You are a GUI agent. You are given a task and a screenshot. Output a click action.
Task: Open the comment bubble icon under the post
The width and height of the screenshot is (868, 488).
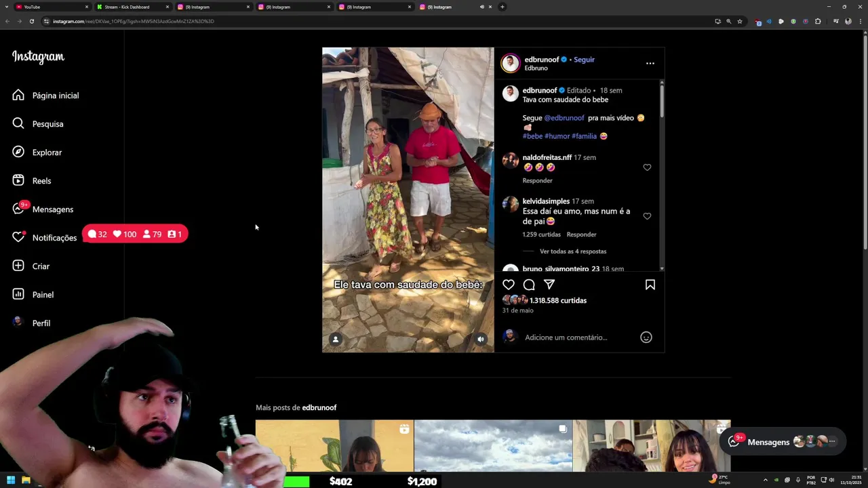pyautogui.click(x=529, y=285)
